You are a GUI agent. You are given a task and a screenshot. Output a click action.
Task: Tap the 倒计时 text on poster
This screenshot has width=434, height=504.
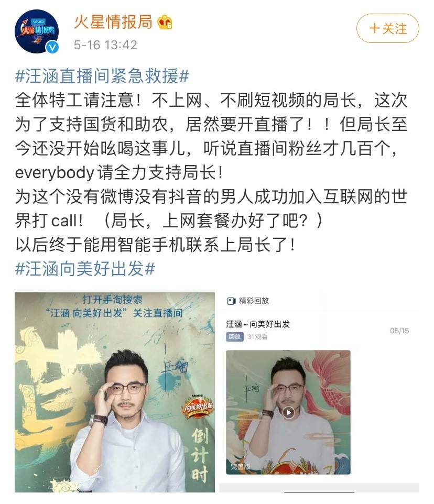pos(200,455)
